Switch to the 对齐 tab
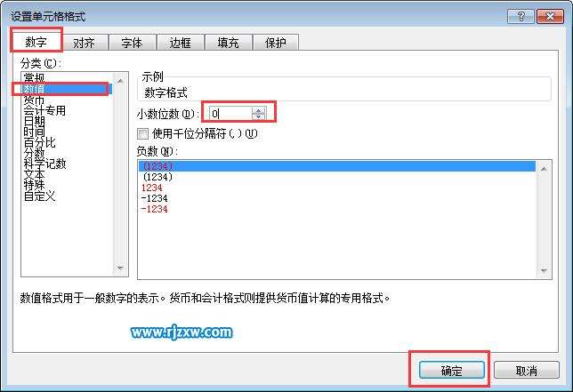The width and height of the screenshot is (573, 392). tap(84, 43)
